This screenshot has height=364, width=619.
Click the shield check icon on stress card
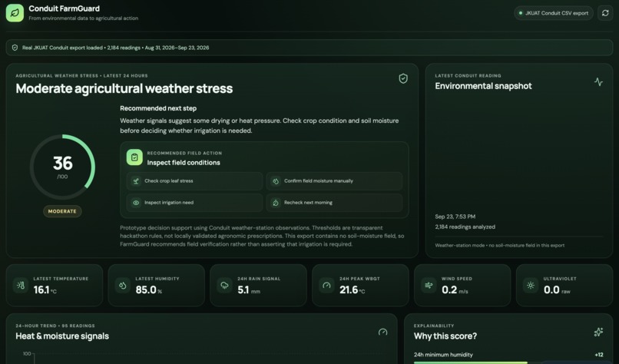(403, 78)
